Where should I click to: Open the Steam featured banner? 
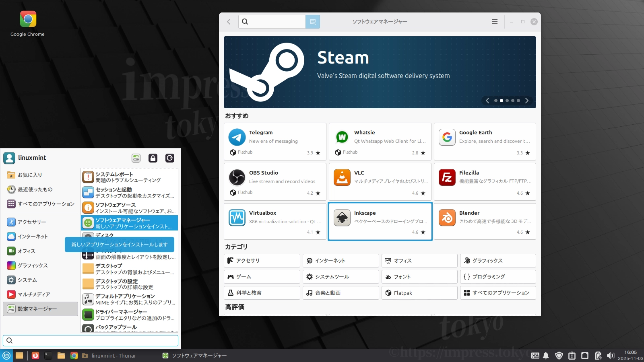pyautogui.click(x=380, y=72)
